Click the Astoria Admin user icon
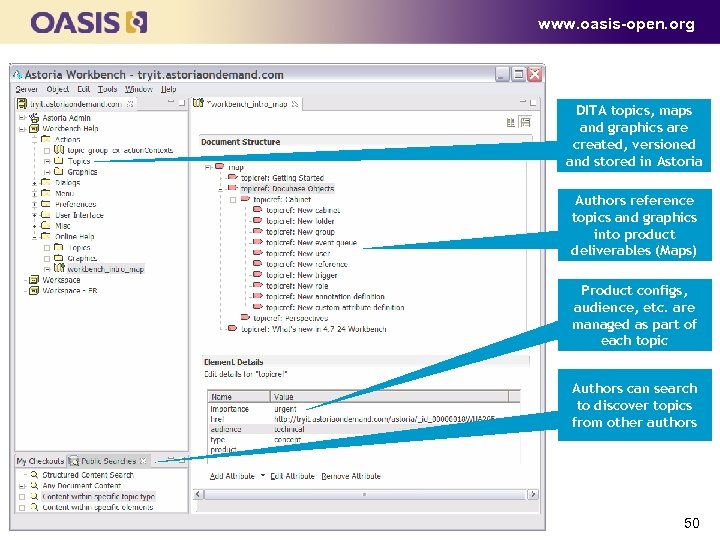Viewport: 720px width, 540px height. coord(34,118)
